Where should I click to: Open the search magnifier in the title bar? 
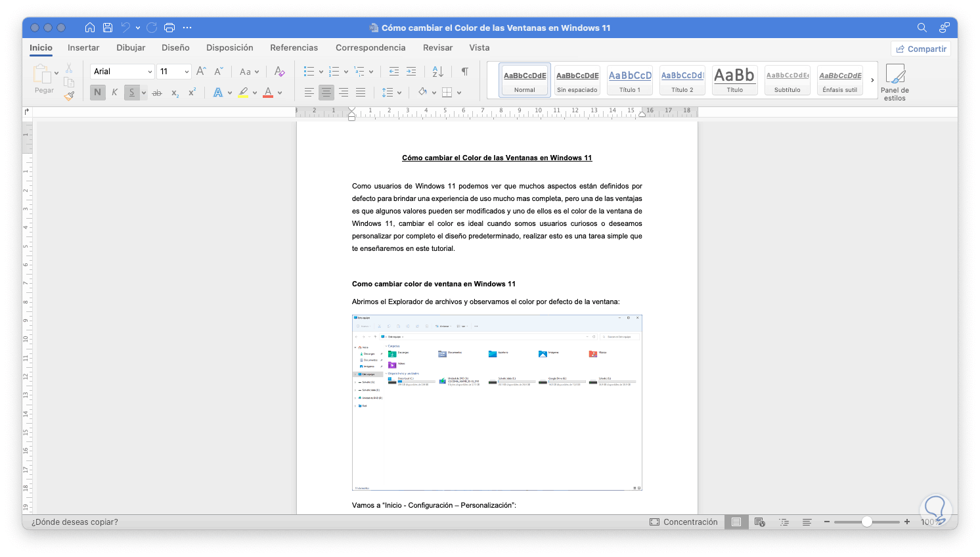(922, 28)
